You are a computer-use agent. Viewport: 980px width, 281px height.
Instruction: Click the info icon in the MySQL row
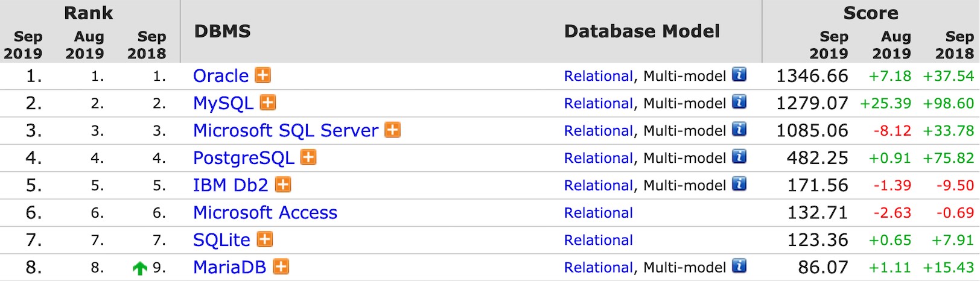739,102
